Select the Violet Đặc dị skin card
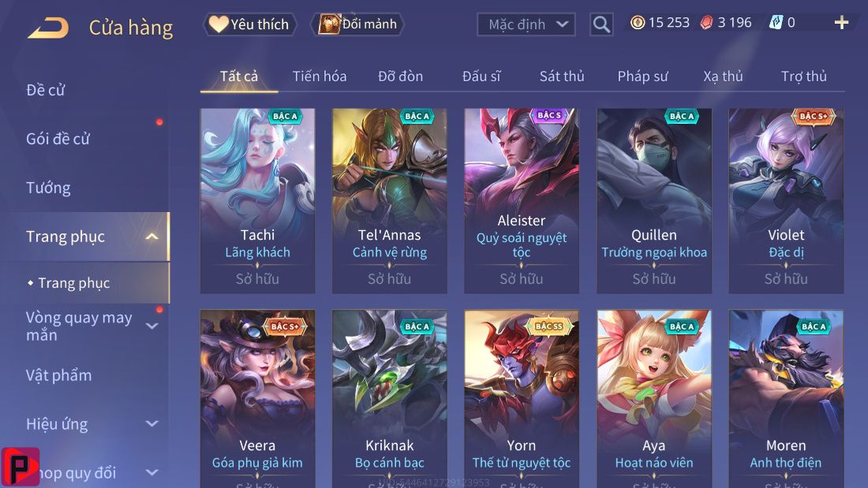This screenshot has width=868, height=488. pos(786,201)
